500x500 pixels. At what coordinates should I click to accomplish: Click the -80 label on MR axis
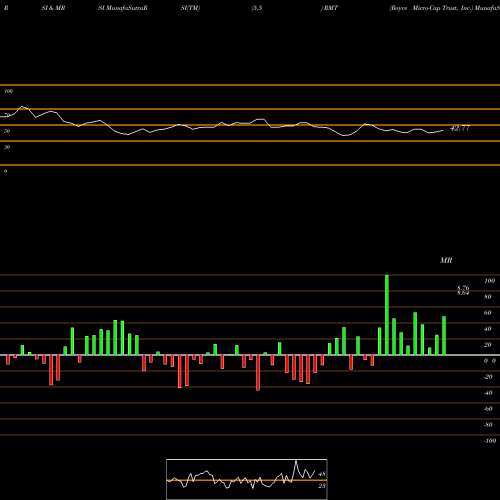488,425
